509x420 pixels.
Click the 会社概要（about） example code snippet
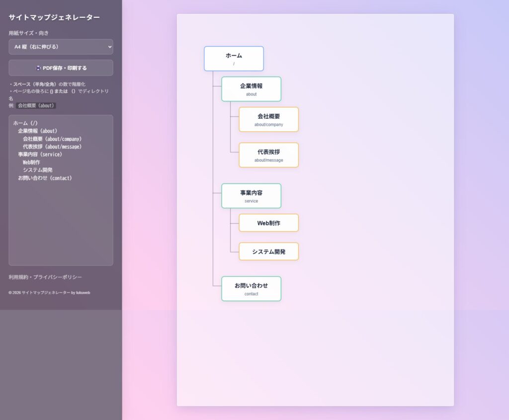click(36, 105)
